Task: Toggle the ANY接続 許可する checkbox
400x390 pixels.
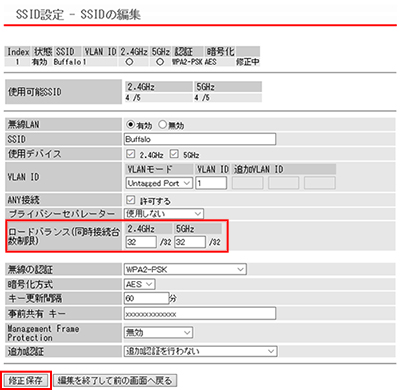Action: 130,200
